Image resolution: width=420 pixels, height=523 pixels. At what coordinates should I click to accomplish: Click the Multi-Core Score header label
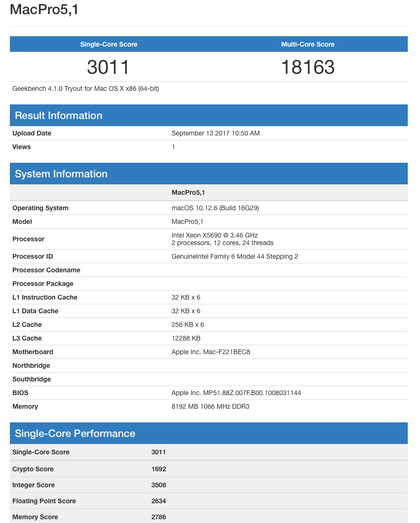point(308,44)
